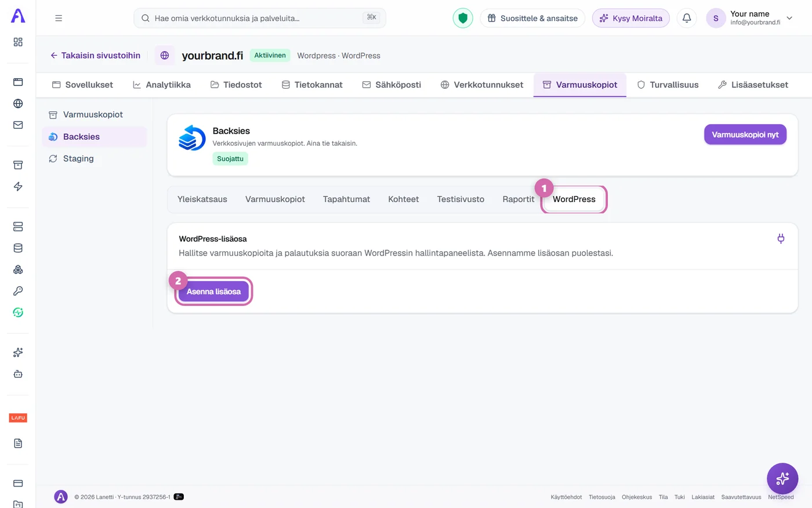Screen dimensions: 812x508
Task: Focus the Hae omia verkkotunnuksia search field
Action: (260, 18)
